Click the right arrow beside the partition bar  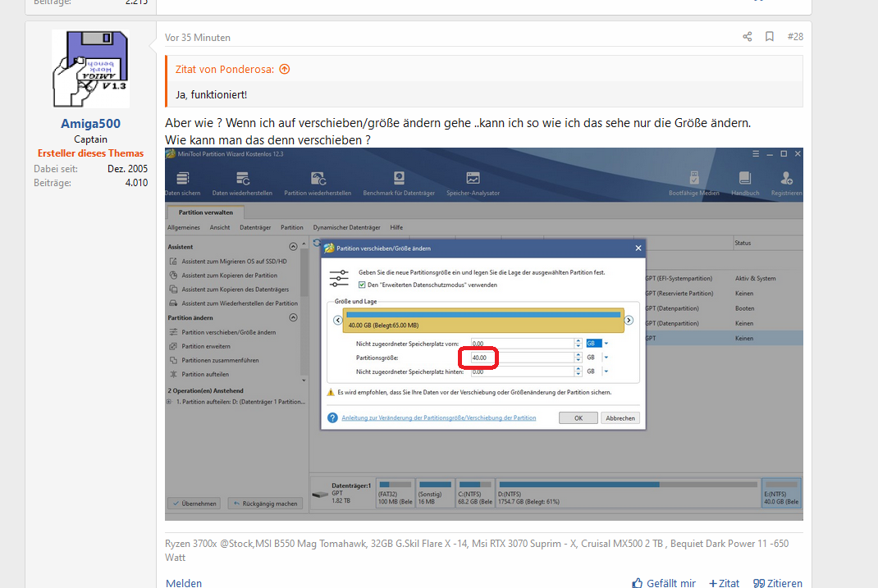point(629,320)
